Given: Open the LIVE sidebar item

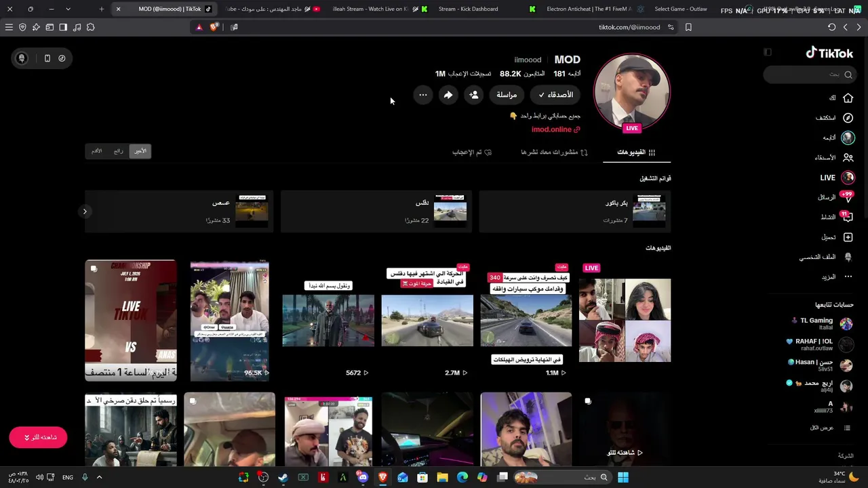Looking at the screenshot, I should click(837, 178).
